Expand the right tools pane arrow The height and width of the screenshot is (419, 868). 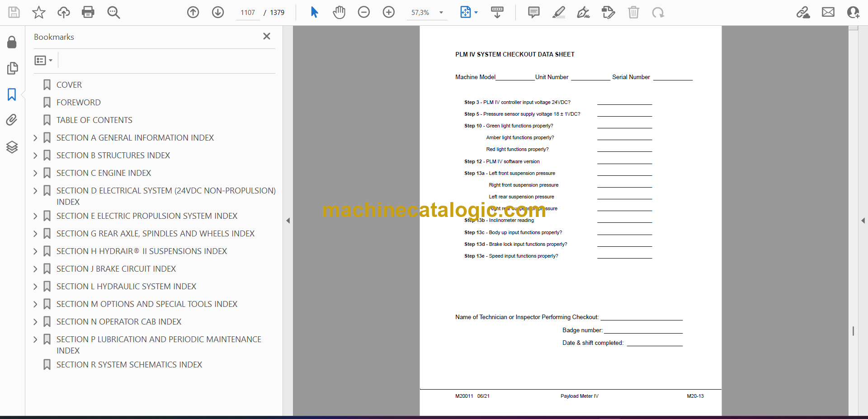coord(863,221)
